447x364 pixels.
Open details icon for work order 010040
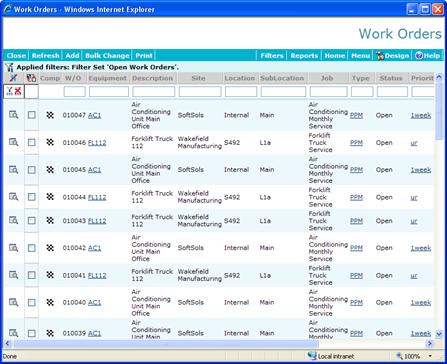[x=13, y=302]
